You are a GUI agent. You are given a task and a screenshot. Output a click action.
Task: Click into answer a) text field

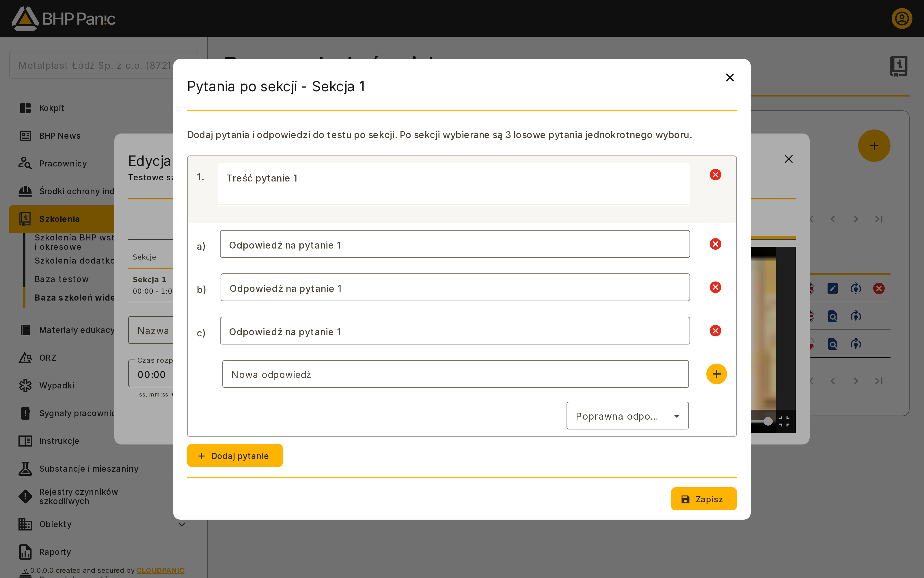(455, 244)
